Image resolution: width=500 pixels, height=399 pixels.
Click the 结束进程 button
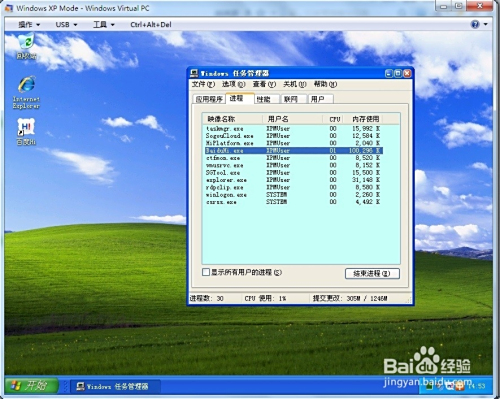pyautogui.click(x=372, y=273)
